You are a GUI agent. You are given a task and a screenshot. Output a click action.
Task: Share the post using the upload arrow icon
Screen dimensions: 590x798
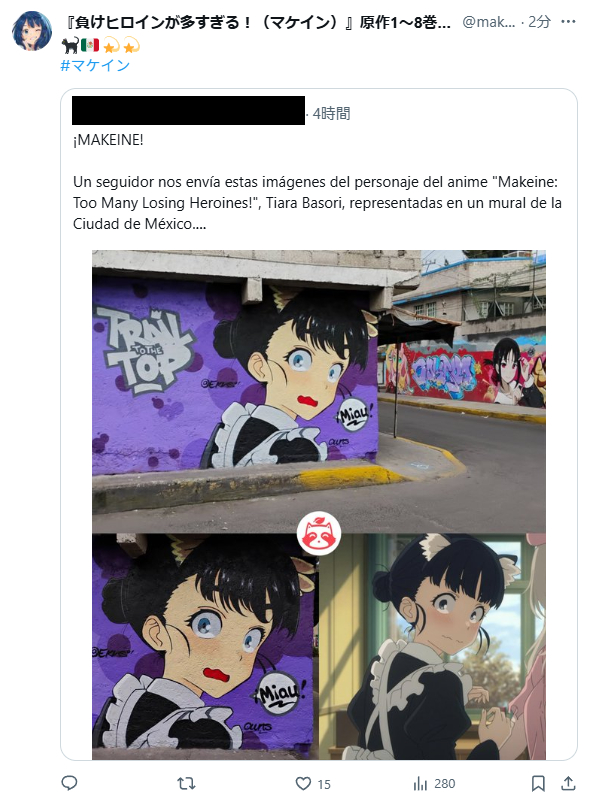568,783
